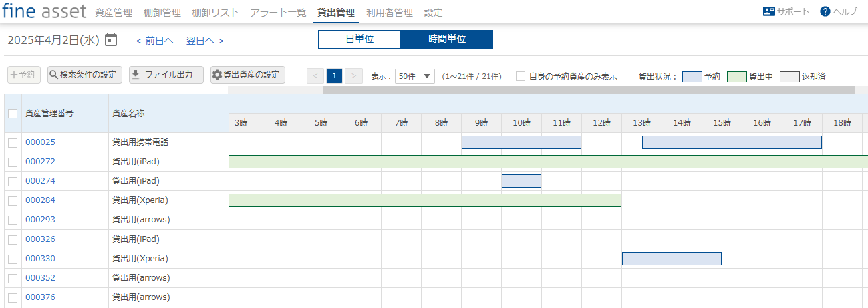Check the row checkbox for 000025

(13, 142)
